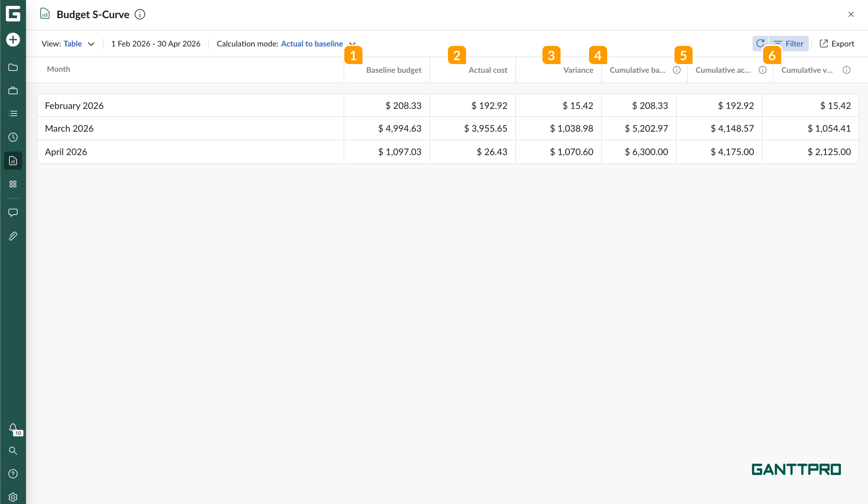Open the search magnifier icon in sidebar

tap(13, 451)
